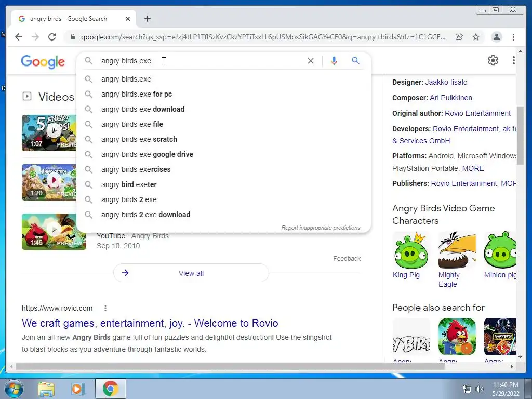The image size is (532, 399).
Task: Choose 'angry birds 2 exe download' suggestion
Action: [x=224, y=215]
